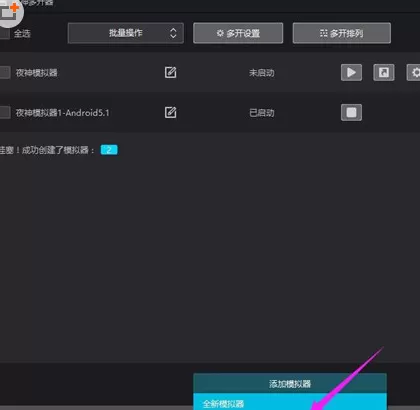Rename 夜神模拟器 using its edit icon
Image resolution: width=420 pixels, height=410 pixels.
click(170, 72)
